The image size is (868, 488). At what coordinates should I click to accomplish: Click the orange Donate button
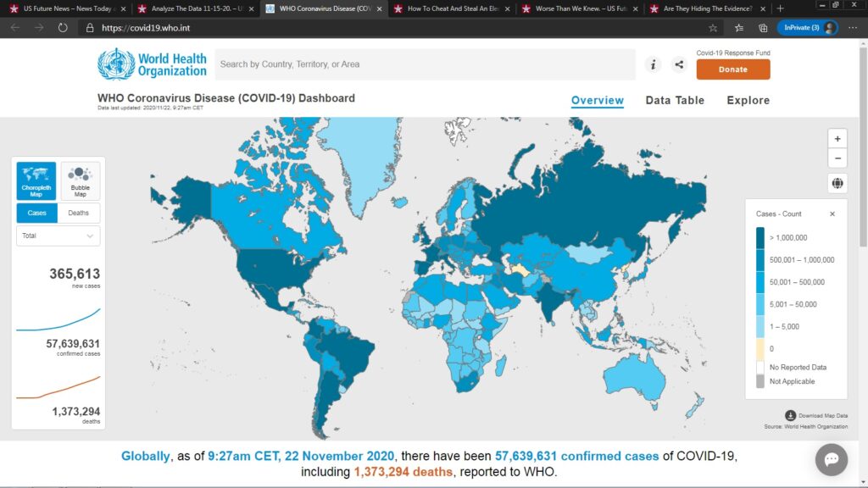[x=733, y=69]
